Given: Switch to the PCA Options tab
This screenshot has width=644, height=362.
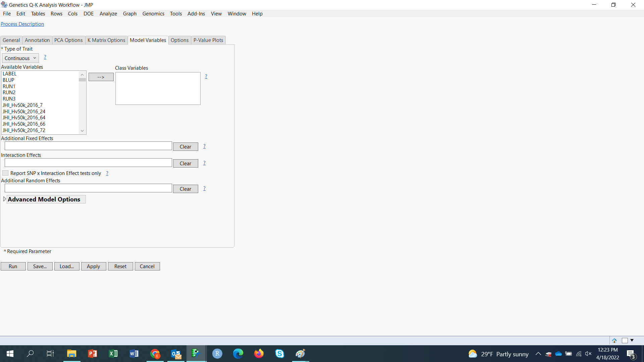Looking at the screenshot, I should (68, 40).
